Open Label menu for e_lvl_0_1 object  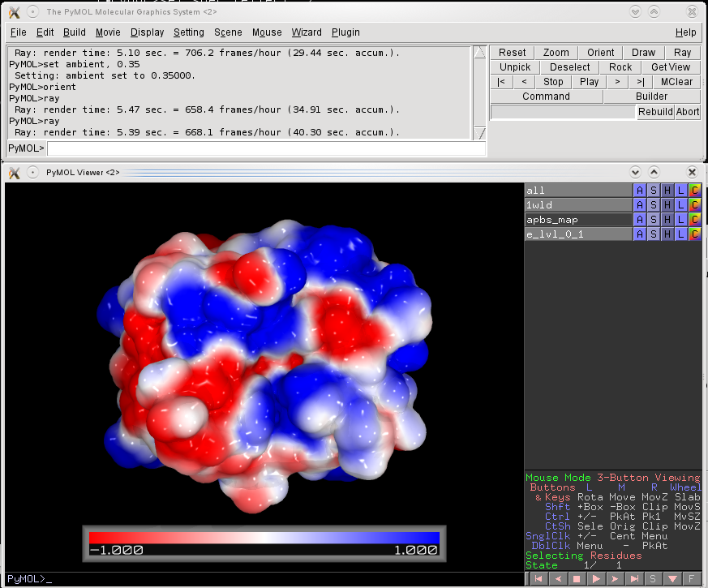click(x=681, y=234)
